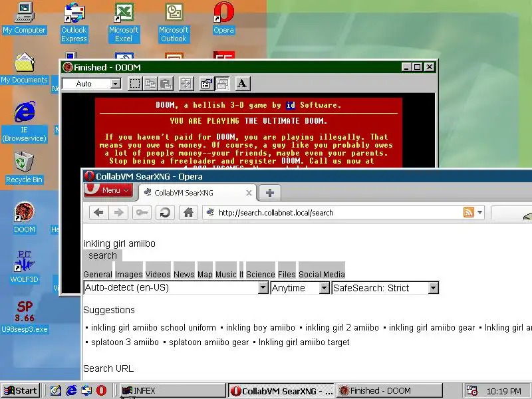532x399 pixels.
Task: Open IE (Browservice) desktop icon
Action: [25, 122]
